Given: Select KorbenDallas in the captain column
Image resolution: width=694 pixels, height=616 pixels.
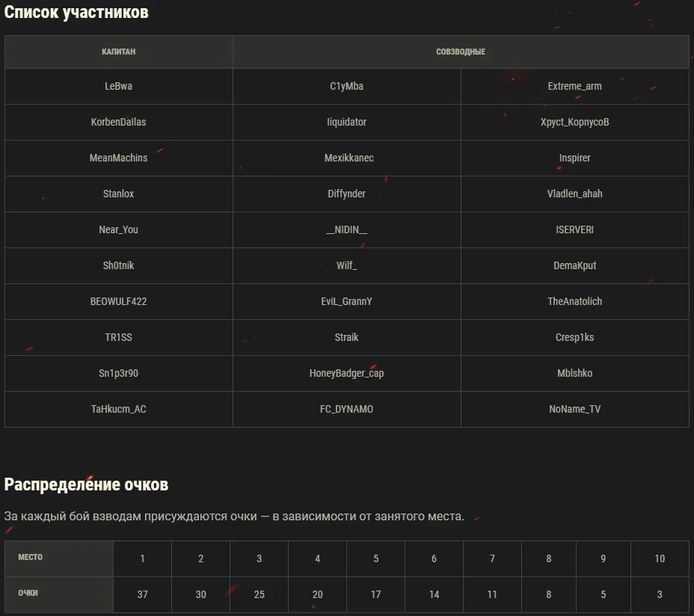Looking at the screenshot, I should pos(118,122).
